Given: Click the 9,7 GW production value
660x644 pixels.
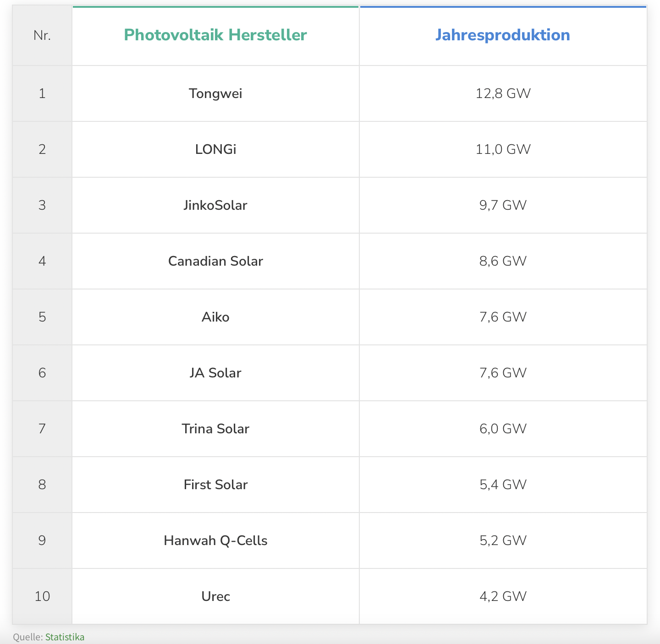Looking at the screenshot, I should tap(503, 205).
